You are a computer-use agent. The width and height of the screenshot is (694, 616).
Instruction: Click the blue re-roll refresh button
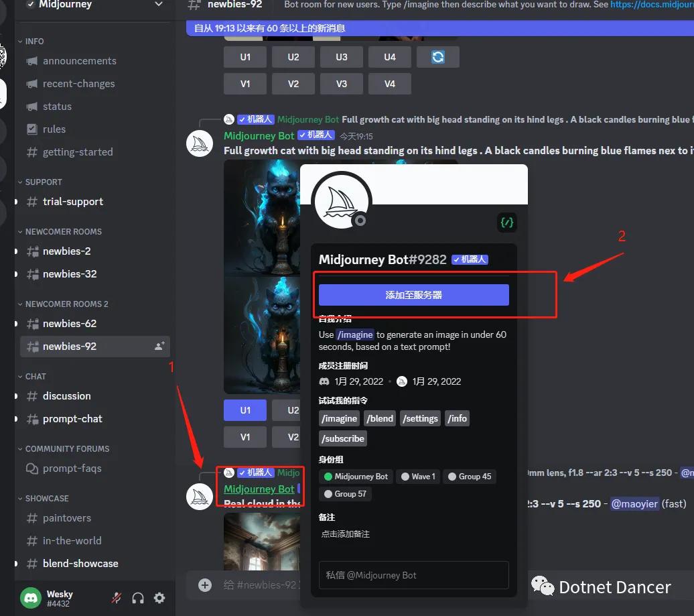click(x=438, y=57)
